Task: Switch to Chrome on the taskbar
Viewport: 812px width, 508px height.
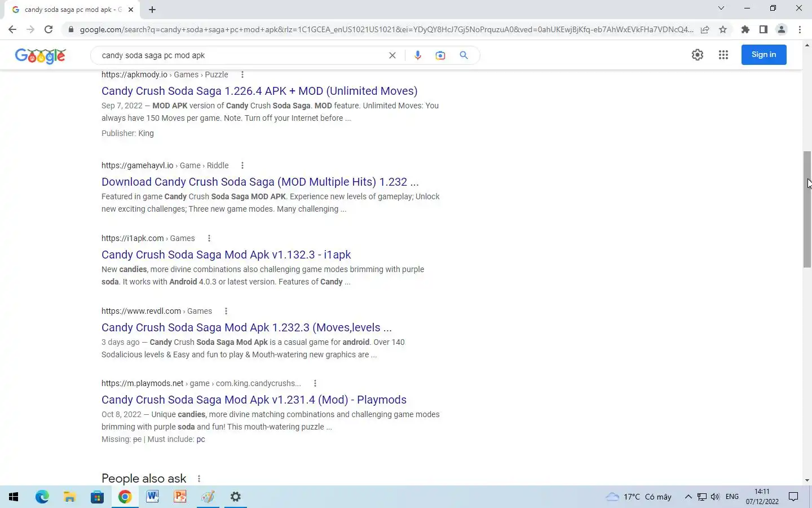Action: tap(125, 497)
